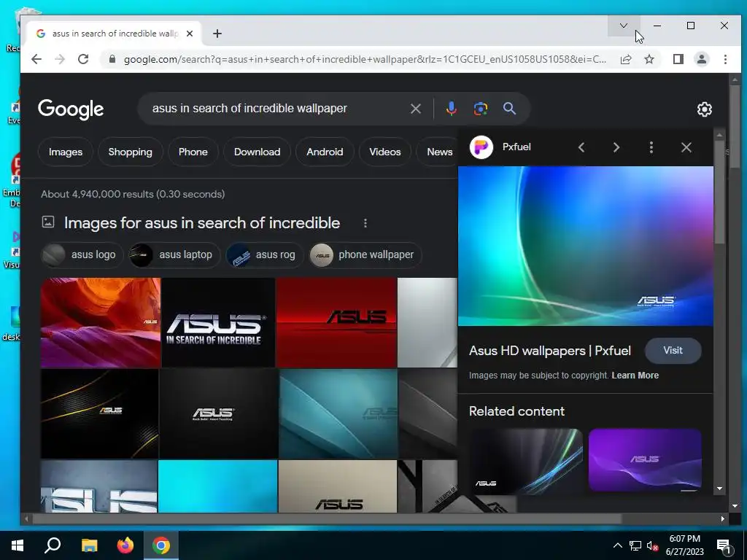Open the Chrome side panel icon
This screenshot has height=560, width=747.
678,59
